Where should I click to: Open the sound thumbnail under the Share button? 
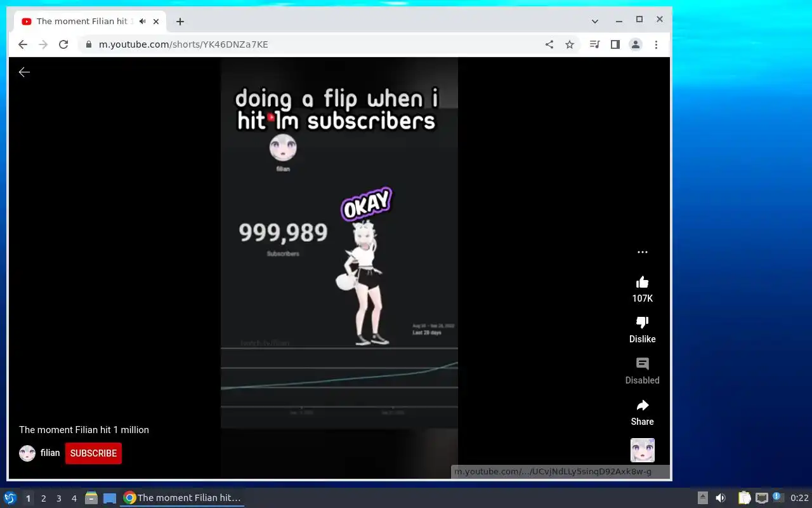click(642, 450)
